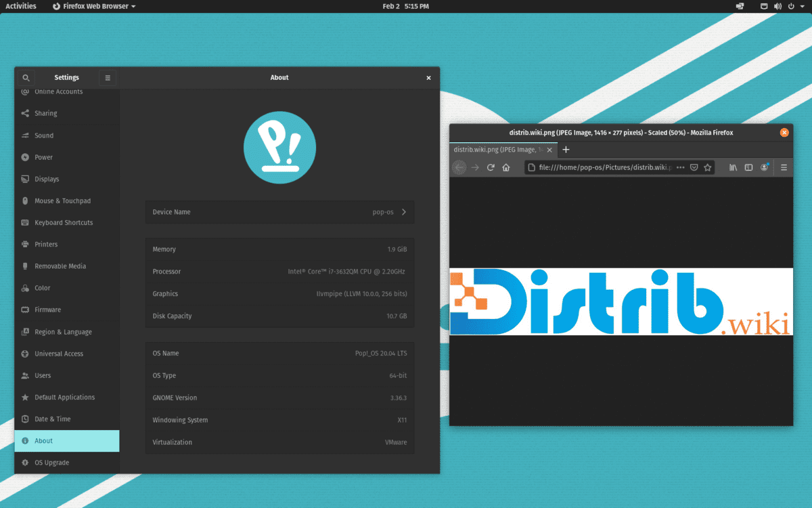The width and height of the screenshot is (812, 508).
Task: Click the Save to Pocket icon
Action: 694,167
